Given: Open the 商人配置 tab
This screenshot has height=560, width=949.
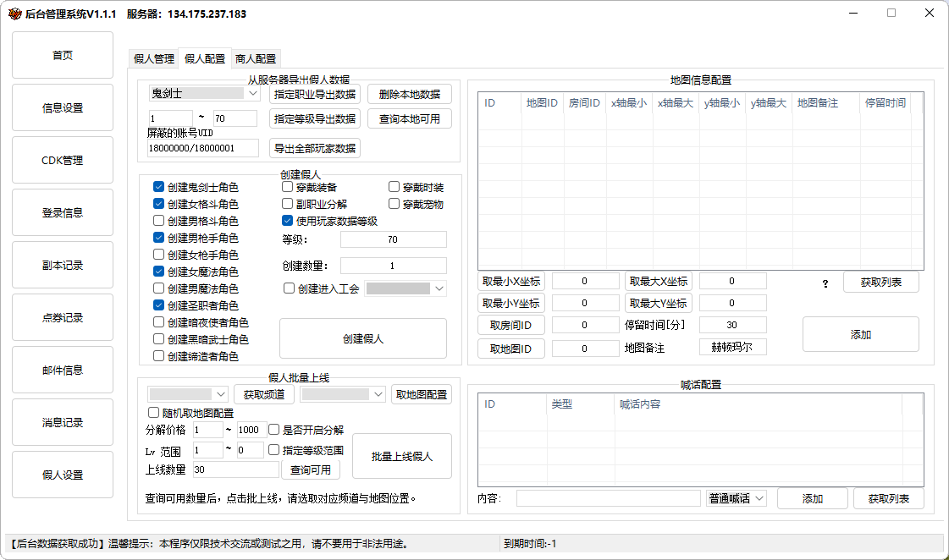Looking at the screenshot, I should coord(256,59).
